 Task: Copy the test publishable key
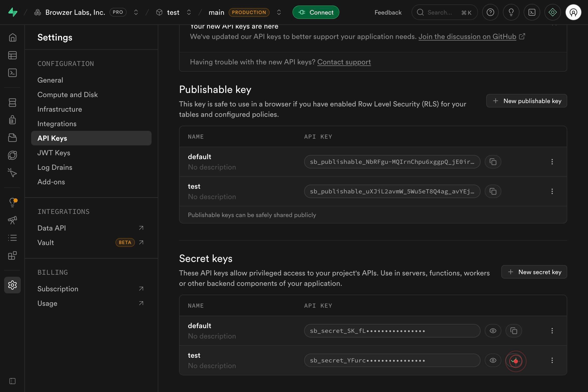[x=493, y=191]
